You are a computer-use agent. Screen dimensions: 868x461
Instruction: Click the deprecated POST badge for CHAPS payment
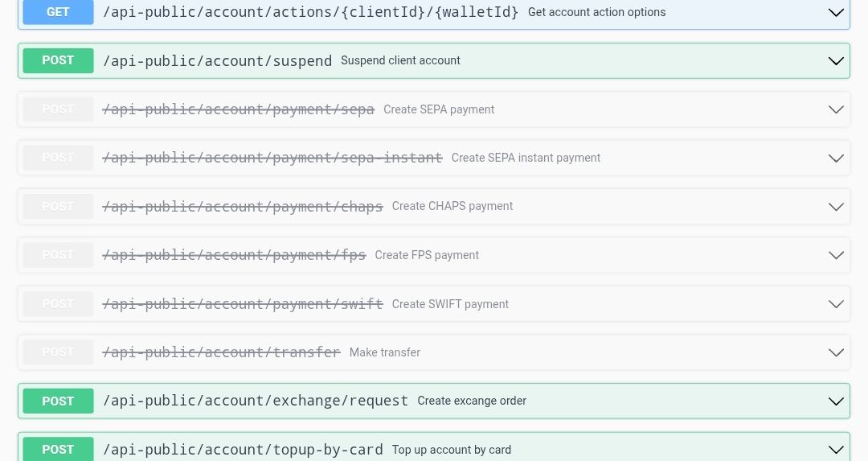tap(58, 206)
